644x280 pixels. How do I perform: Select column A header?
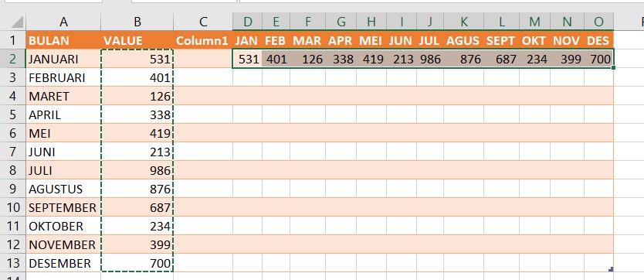pyautogui.click(x=63, y=22)
